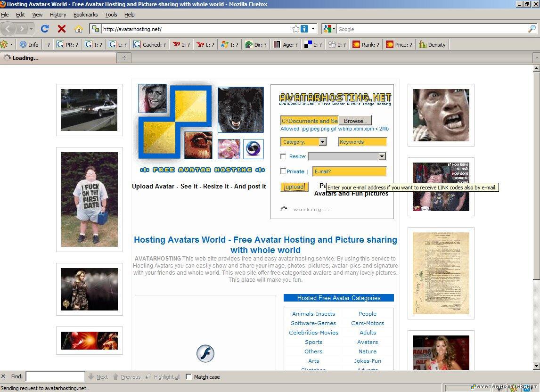Check the Private checkbox

click(283, 171)
